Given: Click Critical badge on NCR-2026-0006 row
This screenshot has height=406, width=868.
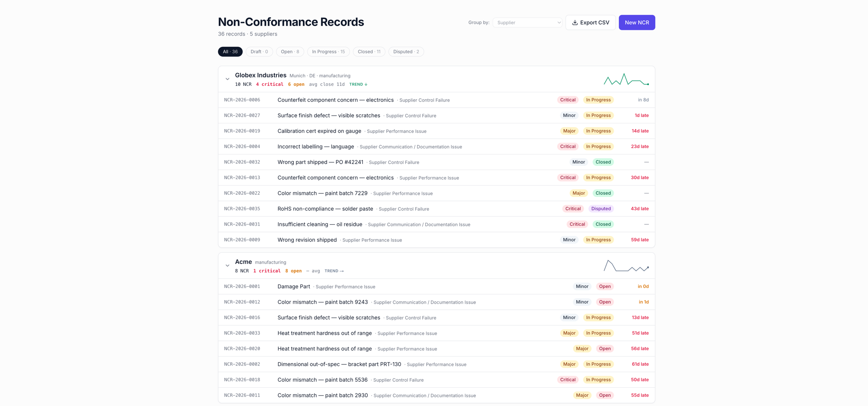Looking at the screenshot, I should [x=568, y=100].
